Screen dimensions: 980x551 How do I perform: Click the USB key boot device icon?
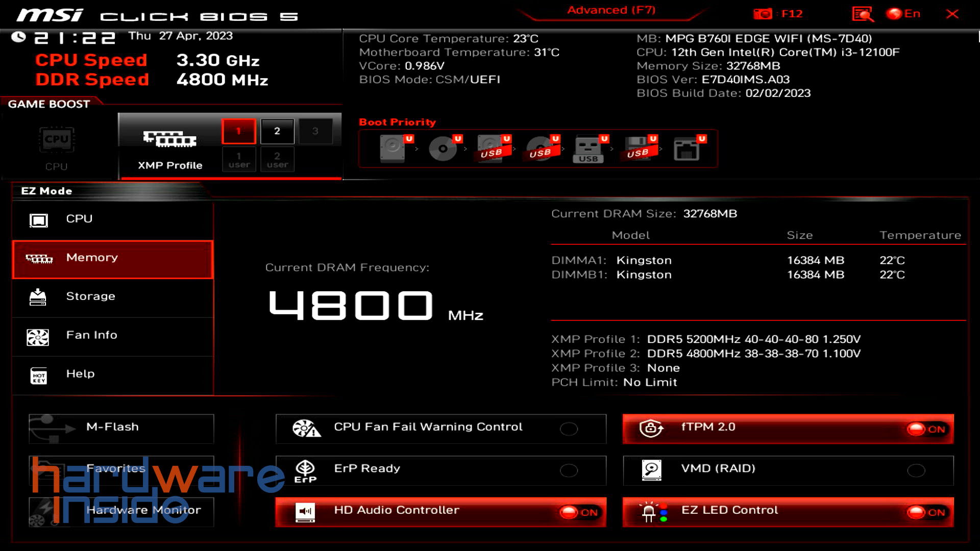click(x=589, y=148)
